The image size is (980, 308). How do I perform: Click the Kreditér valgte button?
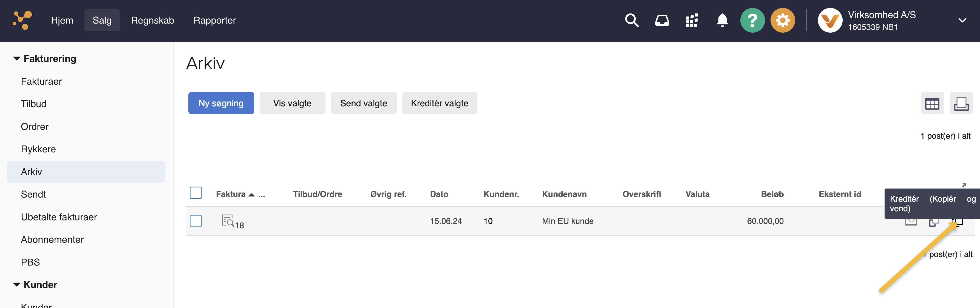439,103
